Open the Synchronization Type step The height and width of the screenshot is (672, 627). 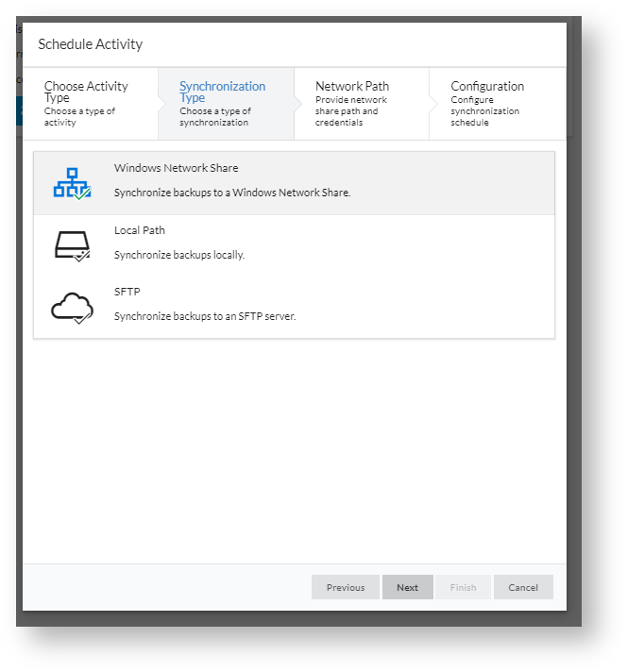coord(226,104)
